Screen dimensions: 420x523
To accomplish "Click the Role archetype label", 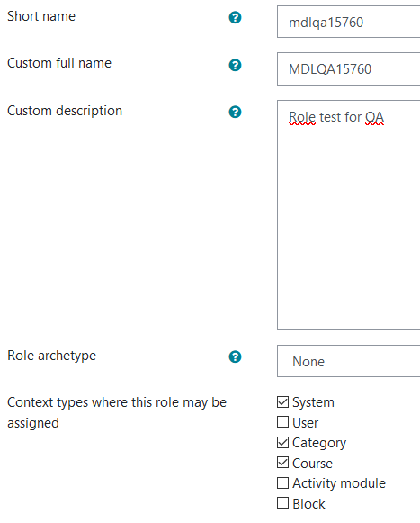I will 51,356.
